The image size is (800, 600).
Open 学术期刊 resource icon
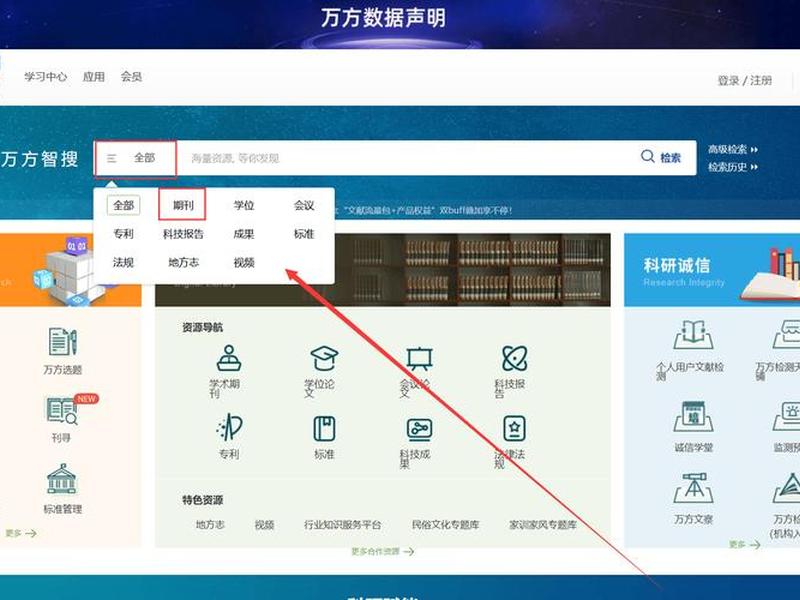tap(229, 358)
